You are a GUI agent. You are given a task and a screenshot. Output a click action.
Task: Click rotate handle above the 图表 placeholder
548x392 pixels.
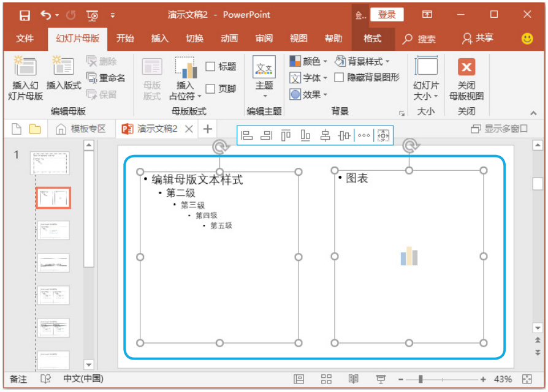click(x=409, y=146)
